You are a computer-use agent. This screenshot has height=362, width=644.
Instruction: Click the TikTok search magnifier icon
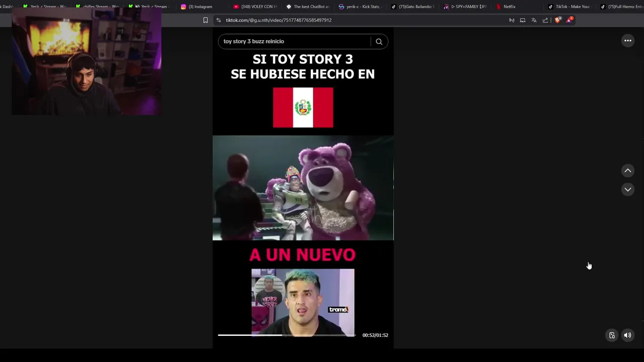pos(379,42)
